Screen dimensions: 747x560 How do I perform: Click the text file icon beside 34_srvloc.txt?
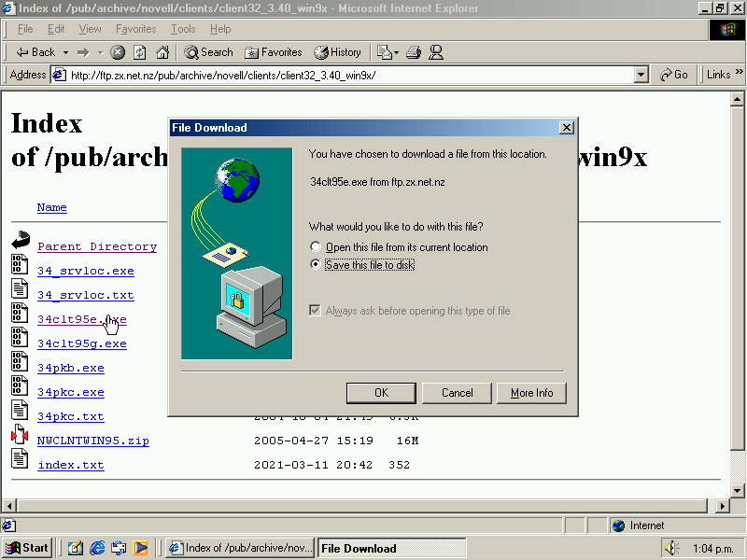point(20,288)
